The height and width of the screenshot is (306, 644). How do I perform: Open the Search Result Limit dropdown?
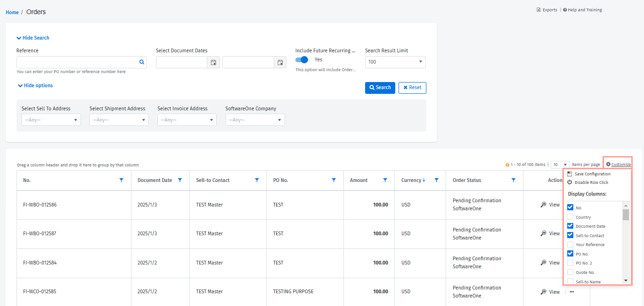[x=395, y=62]
